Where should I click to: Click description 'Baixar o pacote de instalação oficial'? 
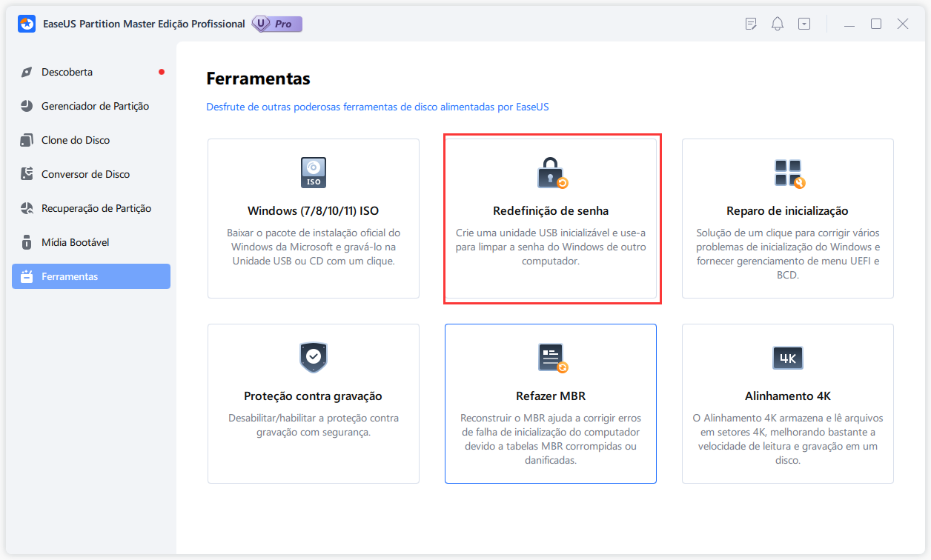pos(314,247)
